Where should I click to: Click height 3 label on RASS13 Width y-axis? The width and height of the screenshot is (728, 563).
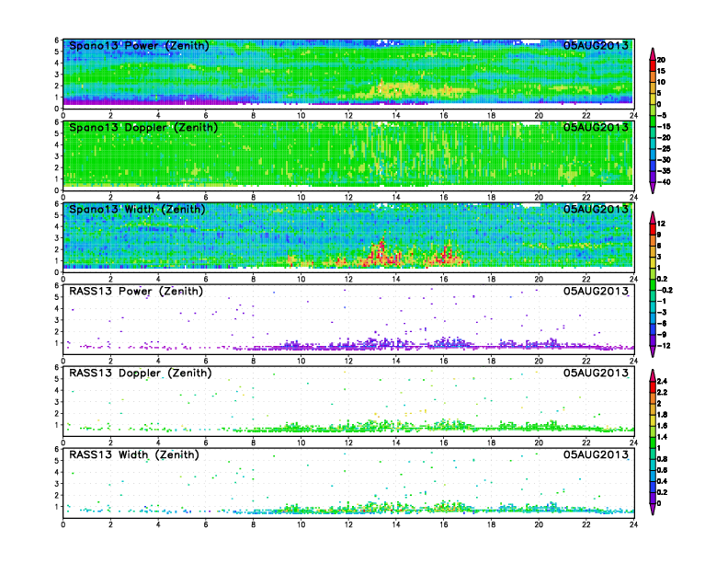57,484
